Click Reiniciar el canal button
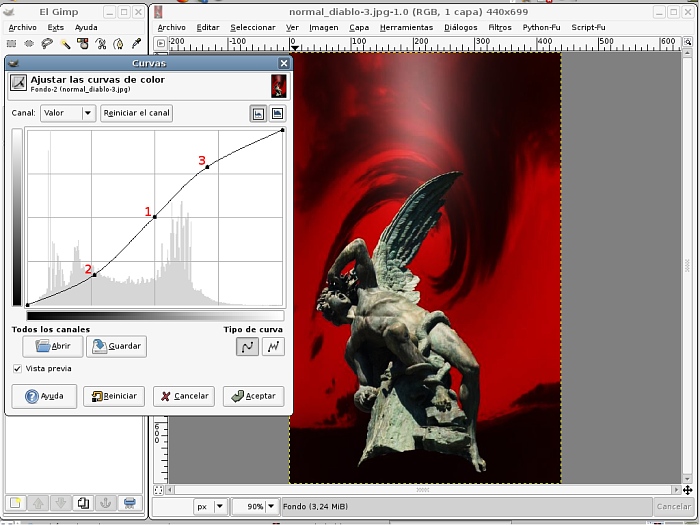 pyautogui.click(x=136, y=113)
